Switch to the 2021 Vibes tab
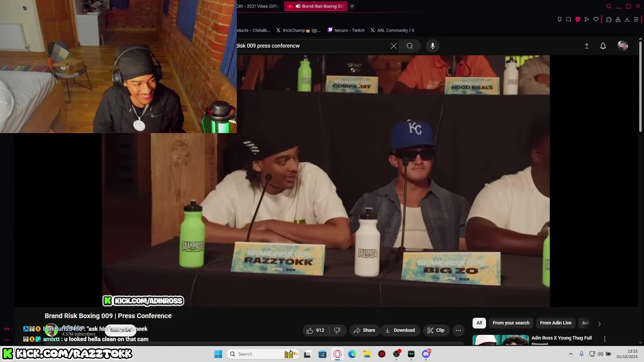644x362 pixels. point(259,6)
